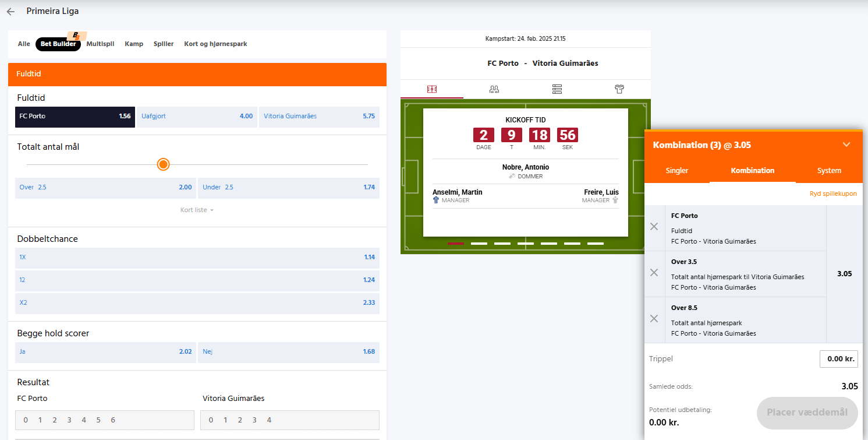
Task: Switch bet slip to Singler tab
Action: pyautogui.click(x=677, y=171)
